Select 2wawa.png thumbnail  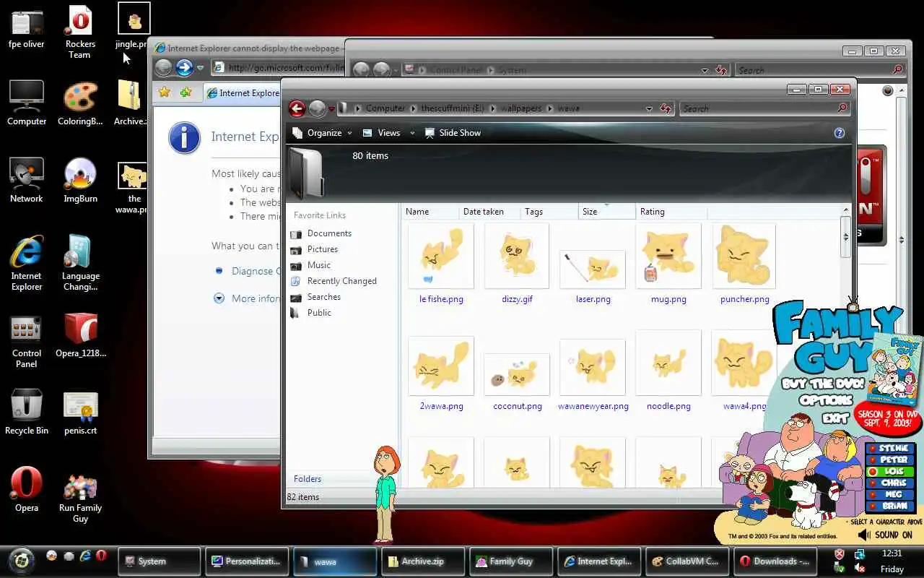click(441, 366)
